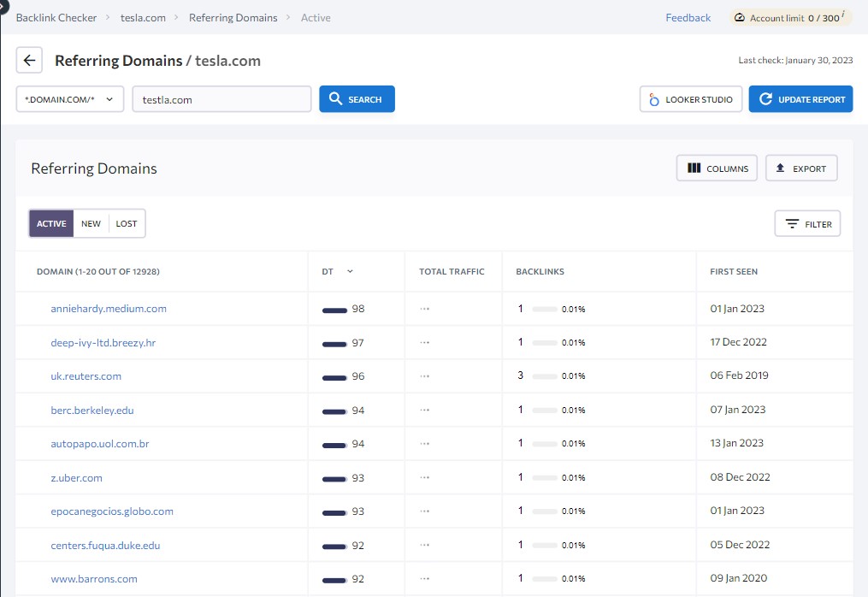Image resolution: width=868 pixels, height=597 pixels.
Task: Click the Update Report button
Action: pyautogui.click(x=801, y=99)
